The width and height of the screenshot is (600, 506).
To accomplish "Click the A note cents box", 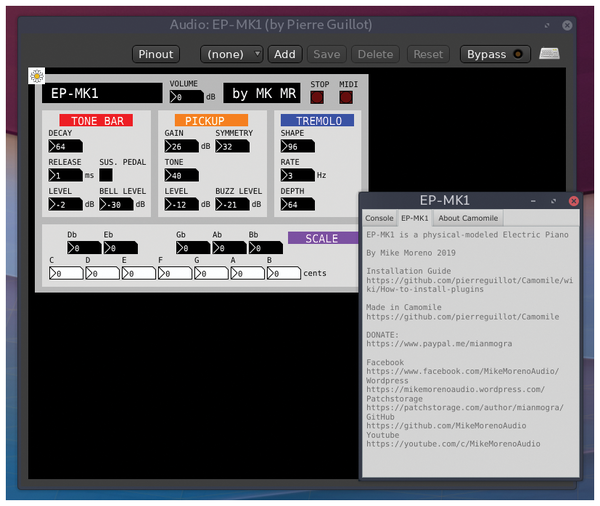I will (247, 273).
